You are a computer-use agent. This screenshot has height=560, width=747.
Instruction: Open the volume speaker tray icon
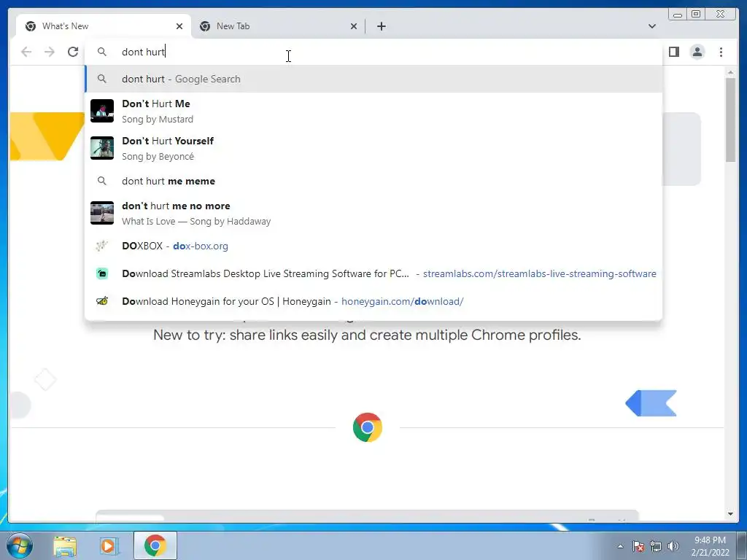point(673,546)
